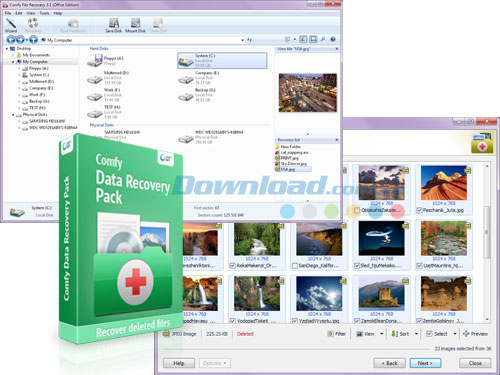
Task: Select the ZamokEleanDona castle thumbnail
Action: 381,293
